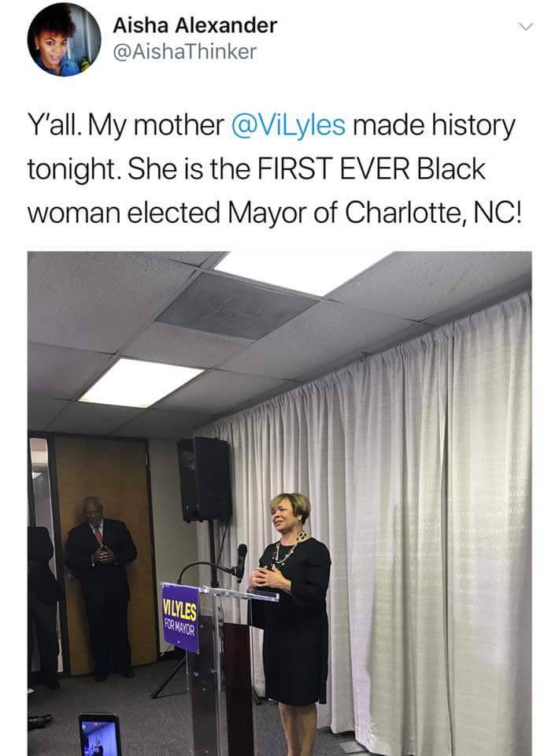Click the smartphone recording at the bottom
The image size is (559, 756).
coord(100,735)
